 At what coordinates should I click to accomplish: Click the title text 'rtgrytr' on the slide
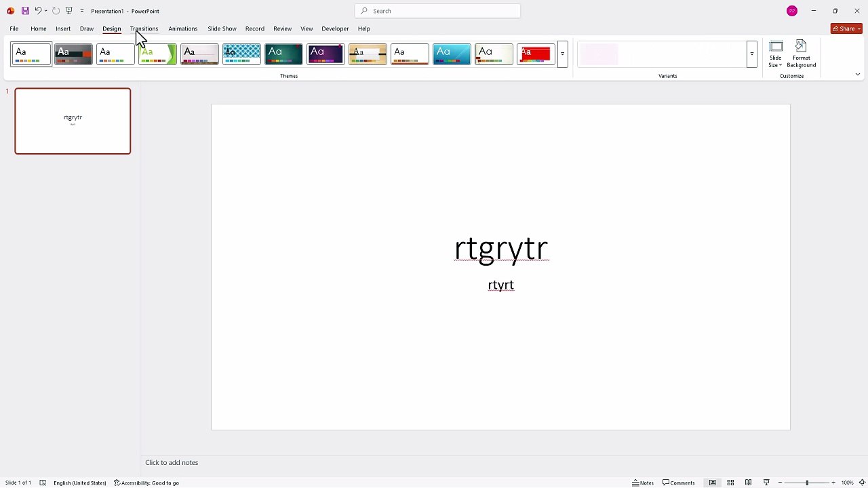[501, 248]
